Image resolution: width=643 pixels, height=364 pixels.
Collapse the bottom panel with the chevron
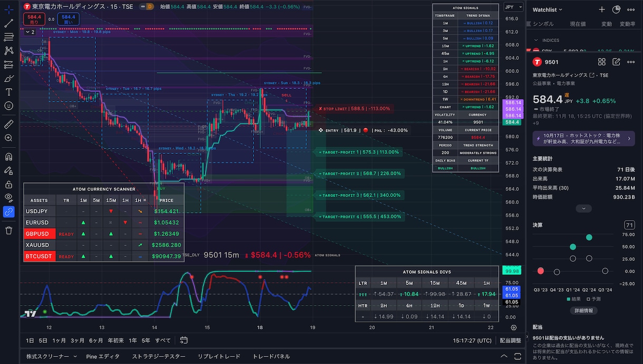(x=504, y=357)
